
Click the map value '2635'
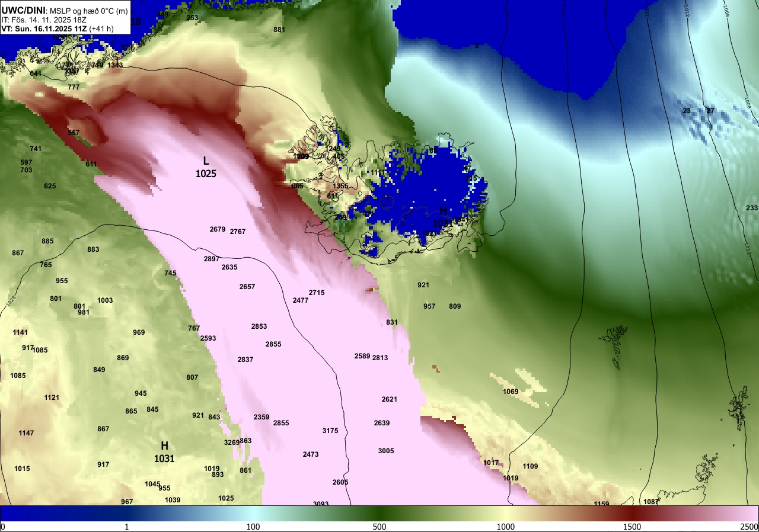229,267
